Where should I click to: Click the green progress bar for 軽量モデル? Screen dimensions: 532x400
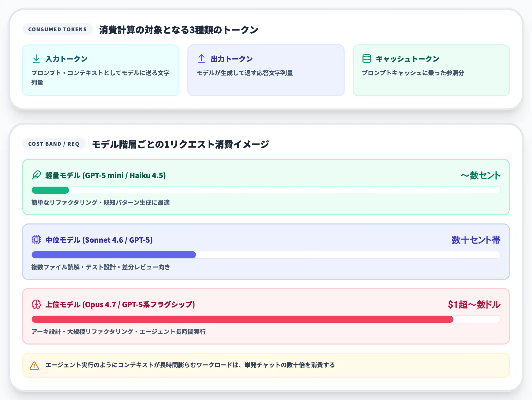coord(50,190)
